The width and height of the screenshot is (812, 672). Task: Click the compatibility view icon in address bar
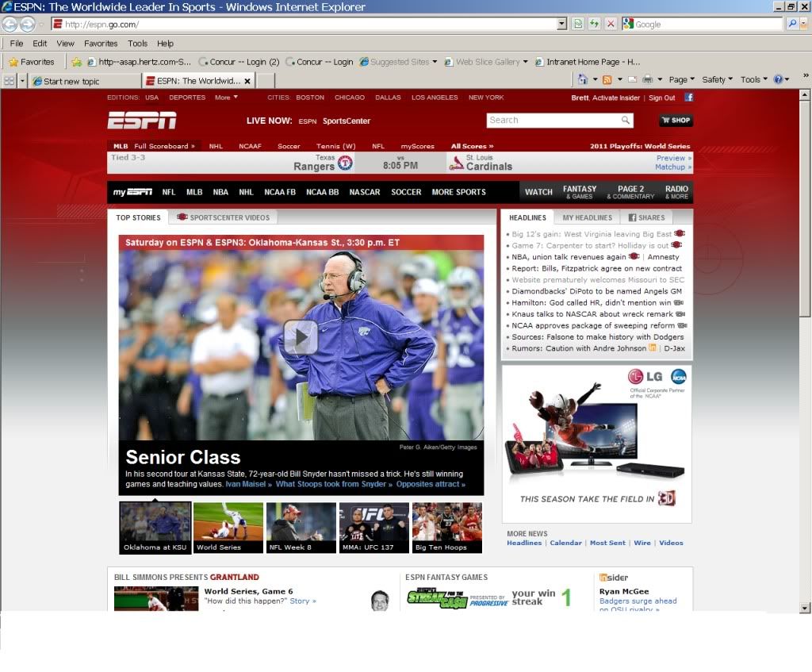tap(578, 24)
